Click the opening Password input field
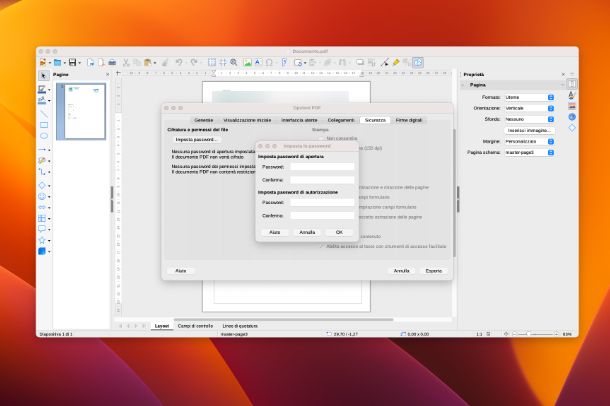The width and height of the screenshot is (610, 406). click(322, 167)
